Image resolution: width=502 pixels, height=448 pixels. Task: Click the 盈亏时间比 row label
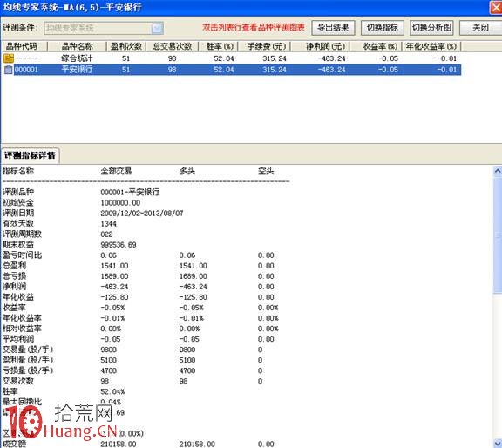coord(22,255)
